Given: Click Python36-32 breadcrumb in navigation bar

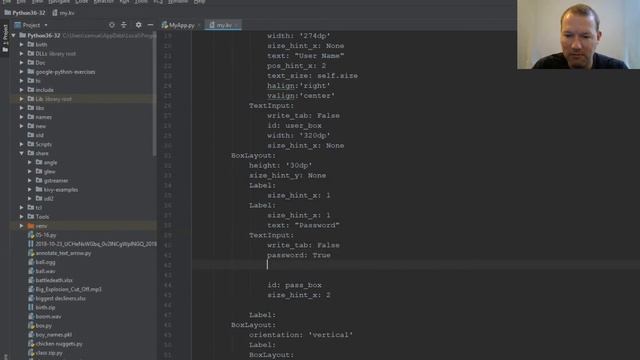Looking at the screenshot, I should tap(25, 13).
